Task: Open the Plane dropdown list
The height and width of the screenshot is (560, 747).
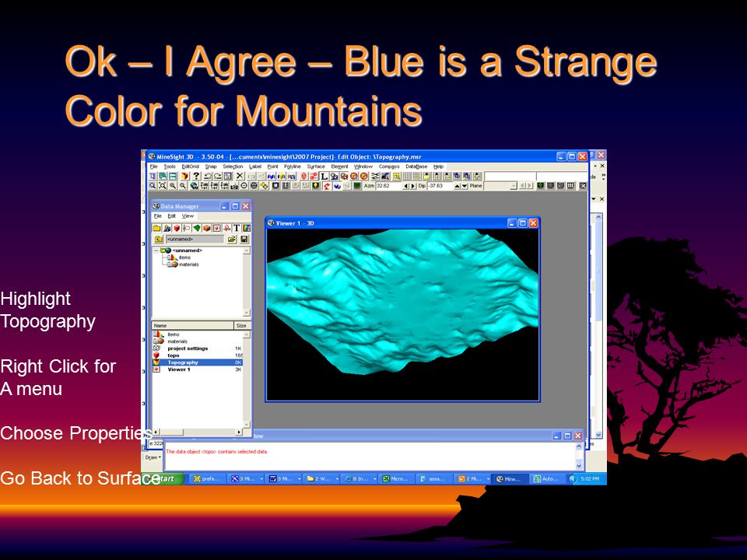Action: click(x=514, y=186)
